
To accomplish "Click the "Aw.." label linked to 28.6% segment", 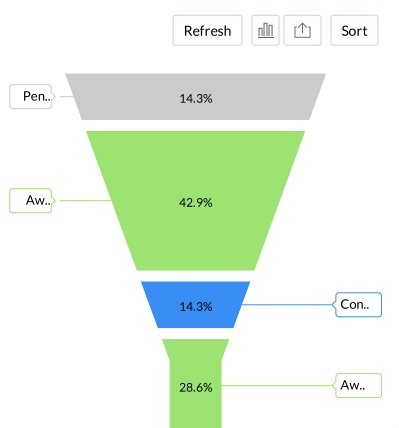I will click(357, 385).
